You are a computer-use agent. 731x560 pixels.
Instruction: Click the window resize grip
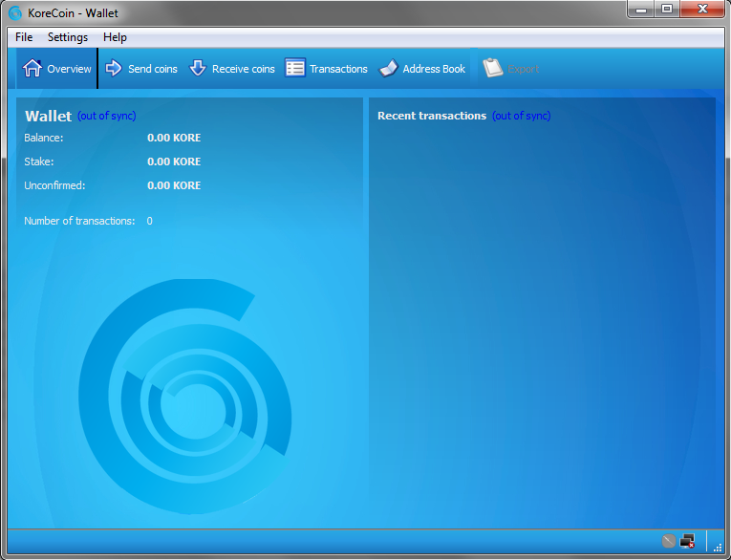718,548
